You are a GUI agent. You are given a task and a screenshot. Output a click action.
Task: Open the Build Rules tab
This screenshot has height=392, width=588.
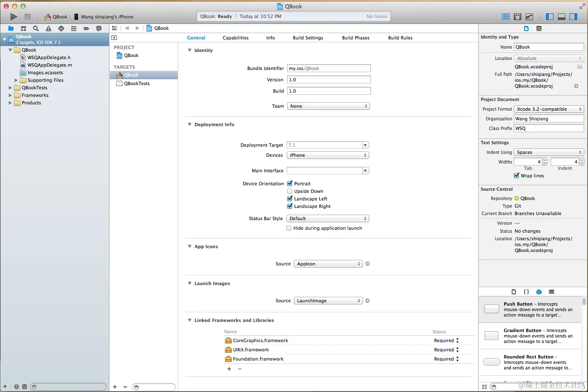click(400, 38)
